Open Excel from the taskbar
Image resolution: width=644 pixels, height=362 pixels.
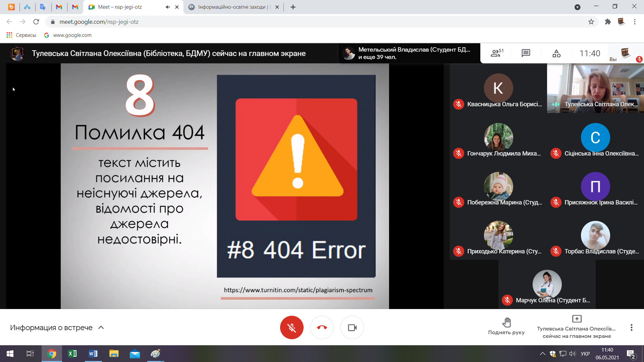pos(72,354)
